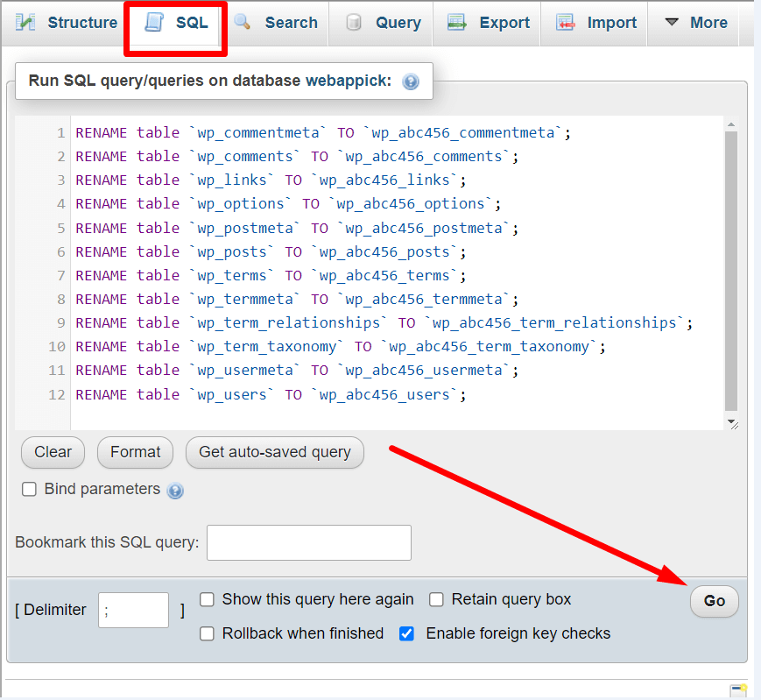Enable Rollback when finished checkbox
The height and width of the screenshot is (700, 761).
(207, 634)
